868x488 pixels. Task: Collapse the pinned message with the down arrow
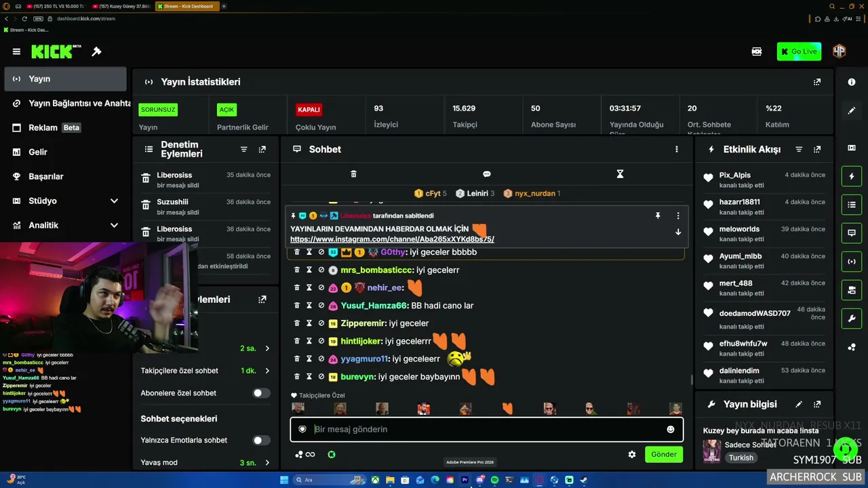click(677, 232)
